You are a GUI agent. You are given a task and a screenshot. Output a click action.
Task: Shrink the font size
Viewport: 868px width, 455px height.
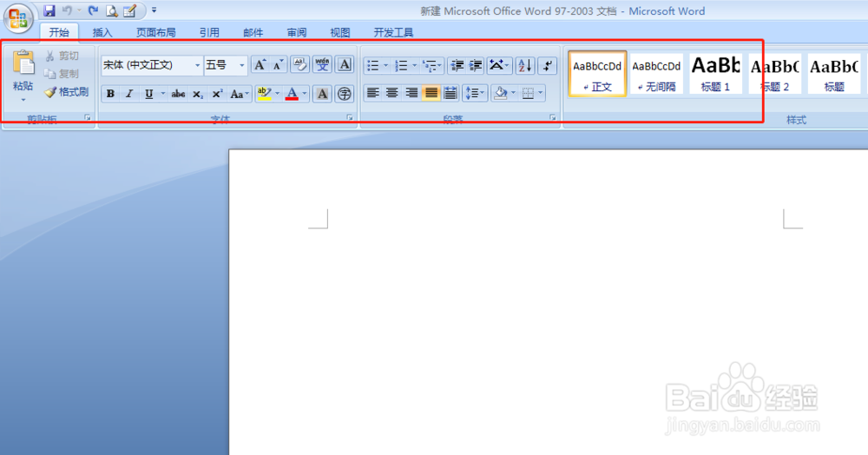pyautogui.click(x=278, y=65)
